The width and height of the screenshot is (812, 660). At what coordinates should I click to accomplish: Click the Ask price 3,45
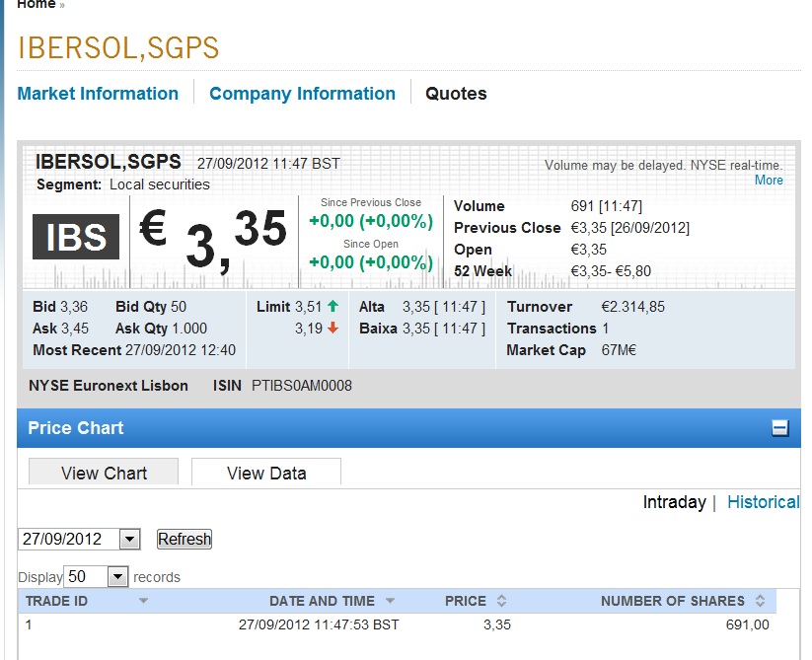pyautogui.click(x=75, y=329)
